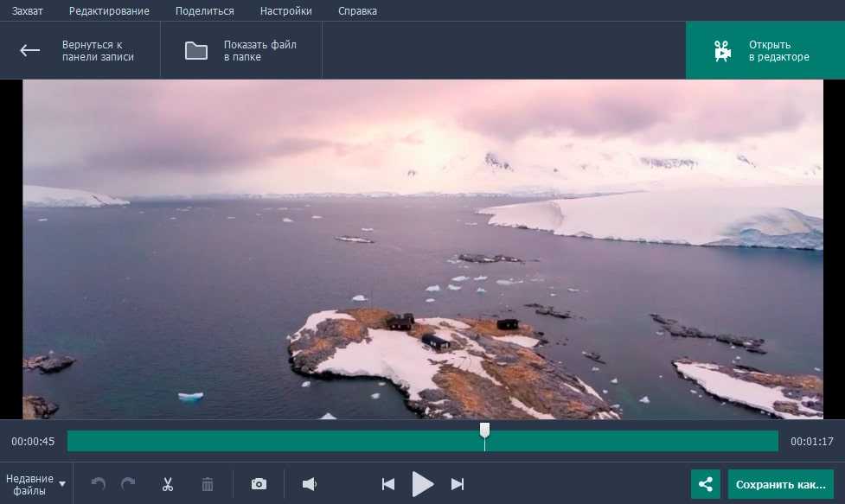Open the Редактирование menu
845x504 pixels.
109,11
